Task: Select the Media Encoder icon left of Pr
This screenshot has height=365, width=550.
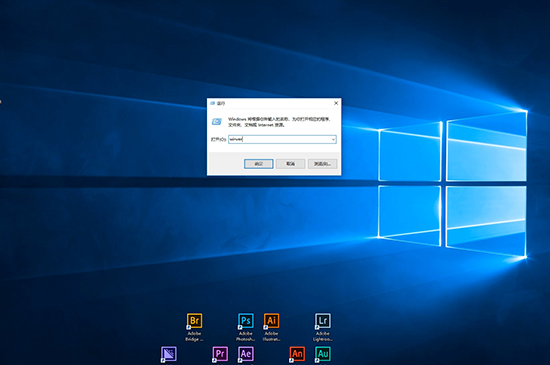Action: [x=169, y=354]
